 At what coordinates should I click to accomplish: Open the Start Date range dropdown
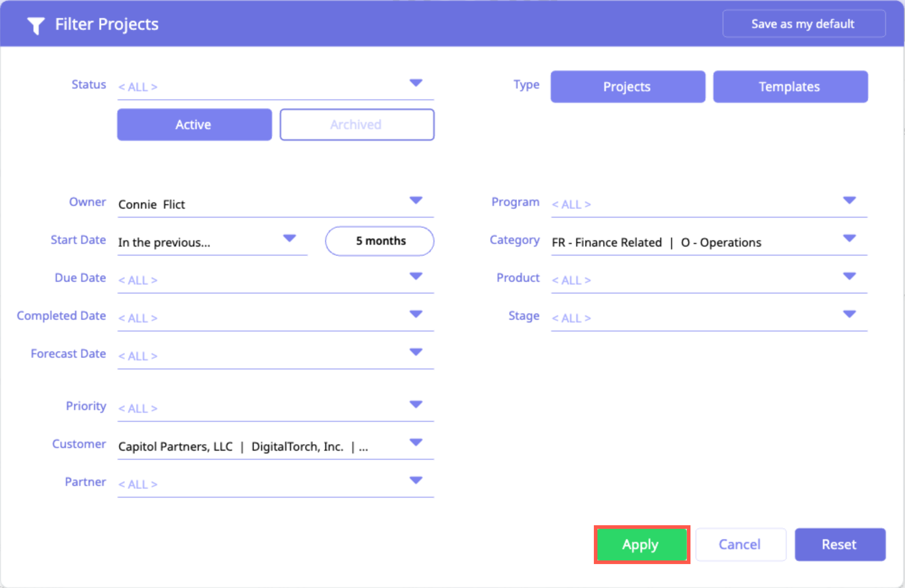(289, 238)
